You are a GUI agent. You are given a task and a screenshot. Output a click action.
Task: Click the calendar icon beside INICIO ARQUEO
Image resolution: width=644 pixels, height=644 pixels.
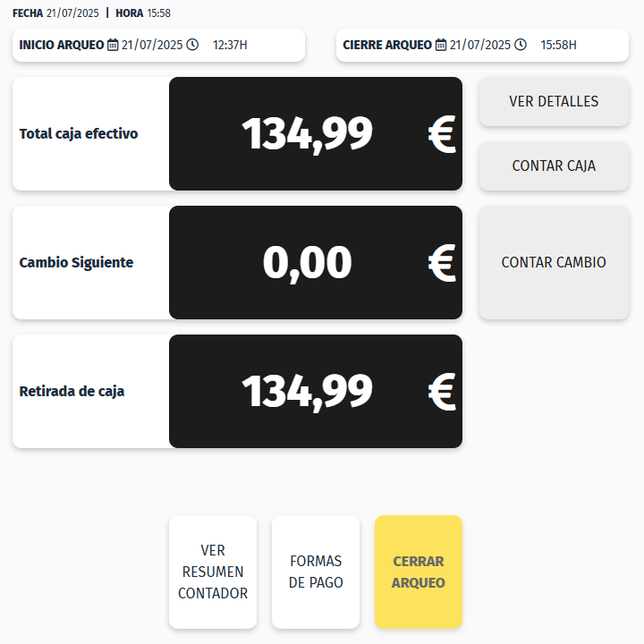coord(113,45)
